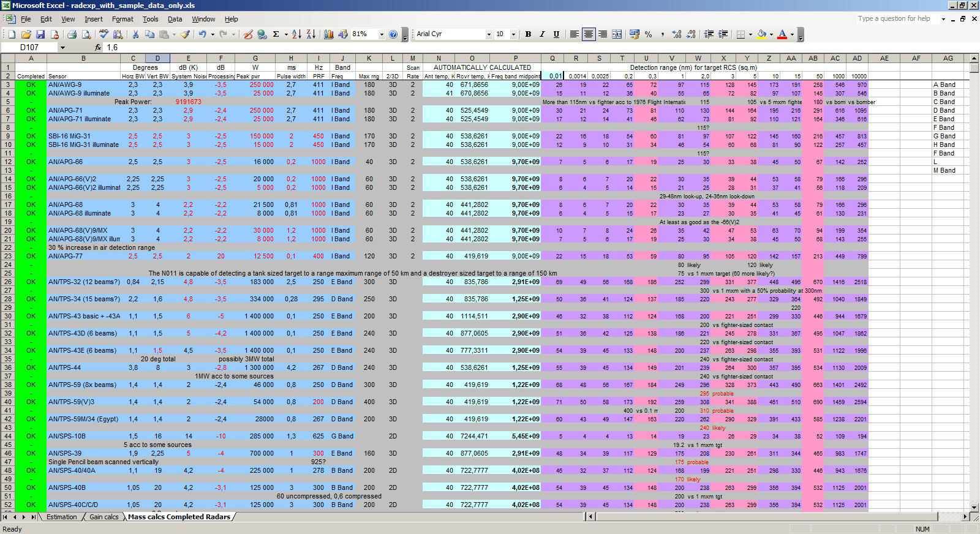Apply Merge and Center to cells

click(x=617, y=34)
